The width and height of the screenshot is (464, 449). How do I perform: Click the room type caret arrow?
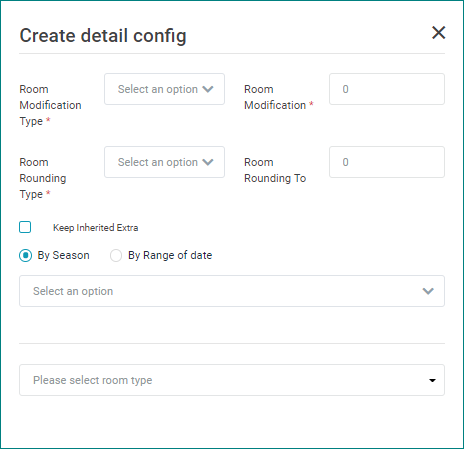(x=432, y=380)
